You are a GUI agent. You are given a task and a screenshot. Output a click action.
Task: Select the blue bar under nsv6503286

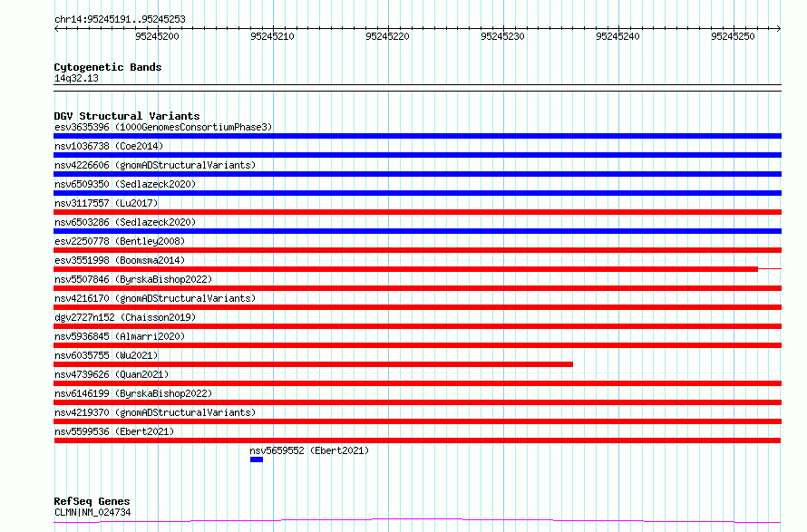coord(417,231)
